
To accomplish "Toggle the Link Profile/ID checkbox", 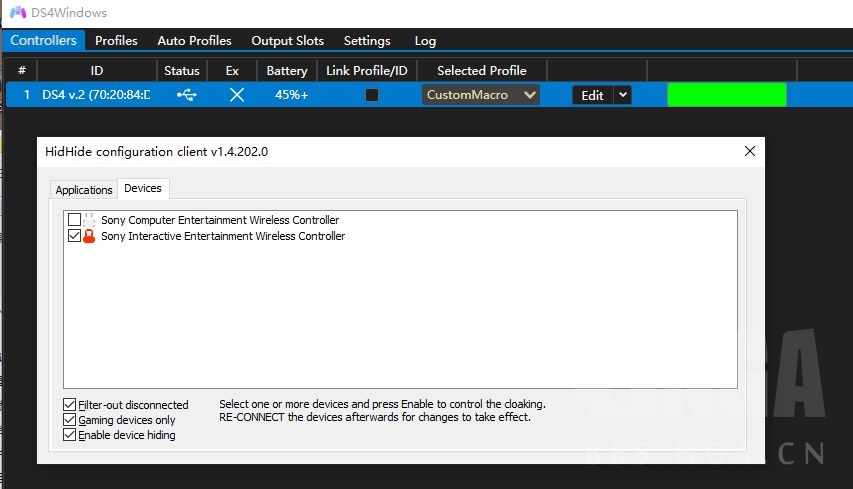I will pyautogui.click(x=372, y=95).
